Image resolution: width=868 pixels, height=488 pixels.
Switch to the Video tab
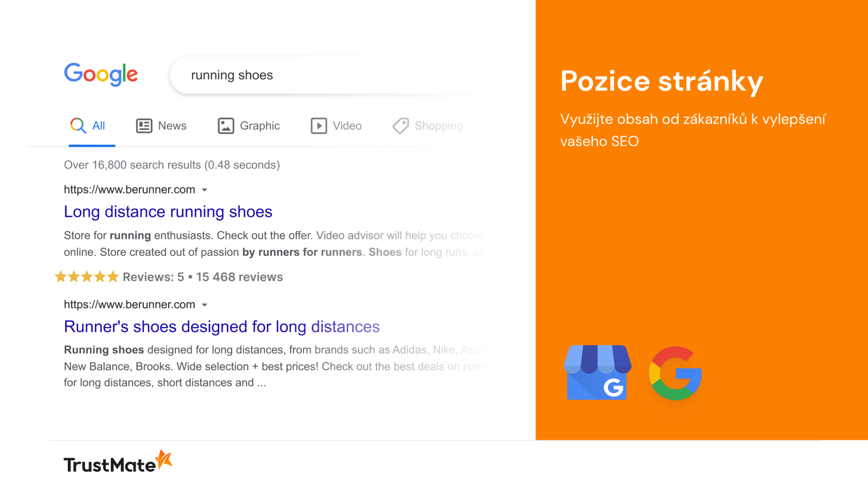(x=336, y=126)
